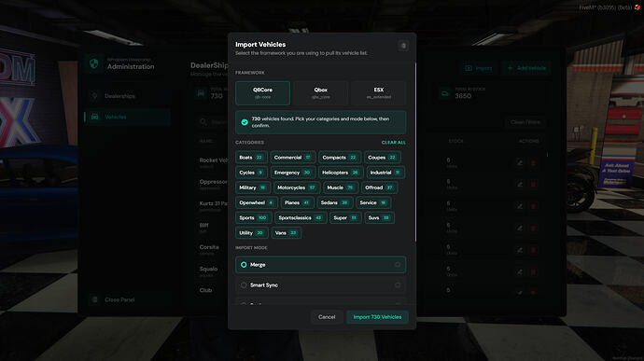Click Clear Filters in admin panel
Screen dimensions: 644x361
click(x=525, y=122)
